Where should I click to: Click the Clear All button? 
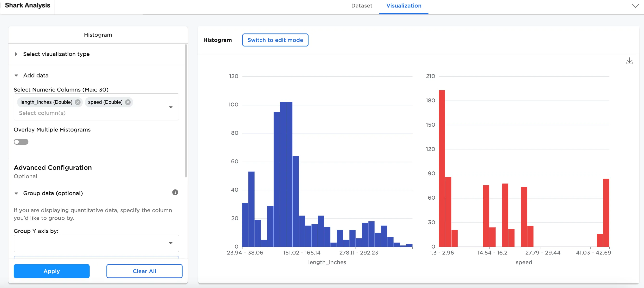[144, 271]
